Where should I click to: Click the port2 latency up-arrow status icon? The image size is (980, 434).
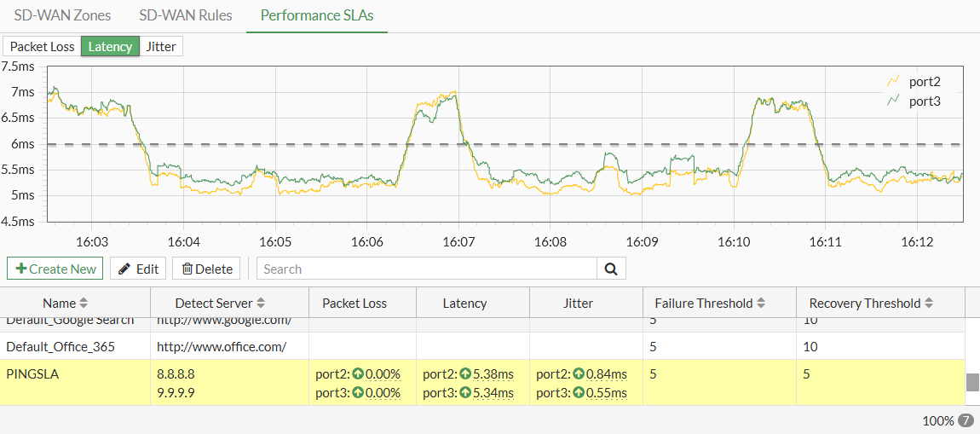pyautogui.click(x=465, y=374)
